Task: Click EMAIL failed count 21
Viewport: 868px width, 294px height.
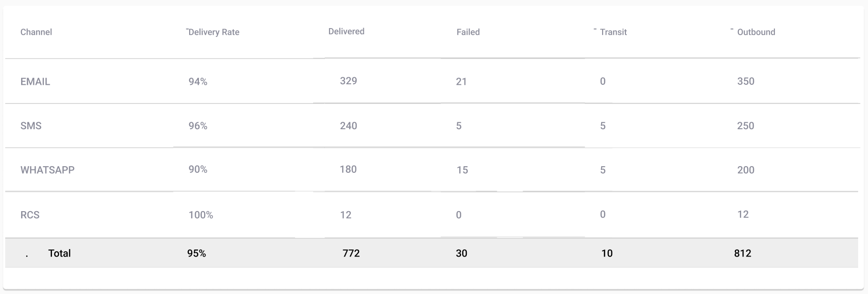Action: [461, 81]
